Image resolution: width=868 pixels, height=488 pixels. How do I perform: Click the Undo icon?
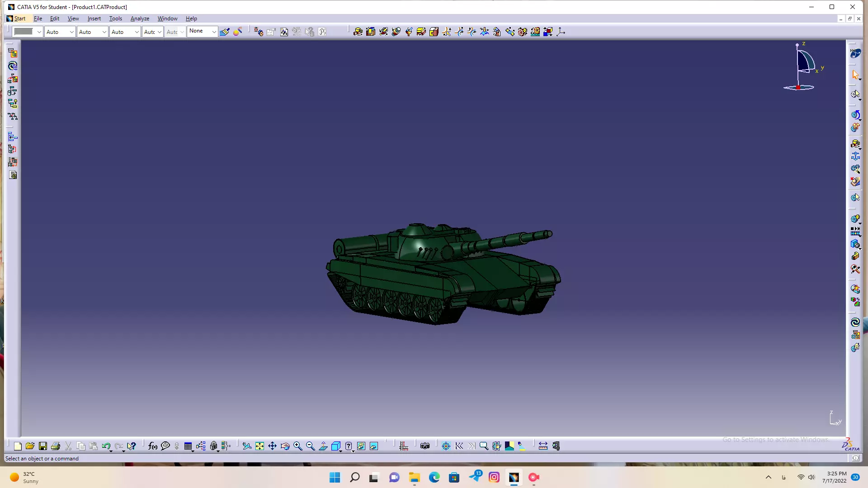106,446
